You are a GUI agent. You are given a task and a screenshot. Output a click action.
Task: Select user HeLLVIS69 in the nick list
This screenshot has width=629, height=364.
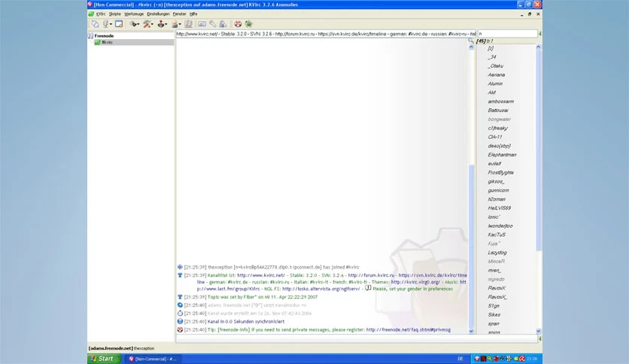(x=499, y=208)
